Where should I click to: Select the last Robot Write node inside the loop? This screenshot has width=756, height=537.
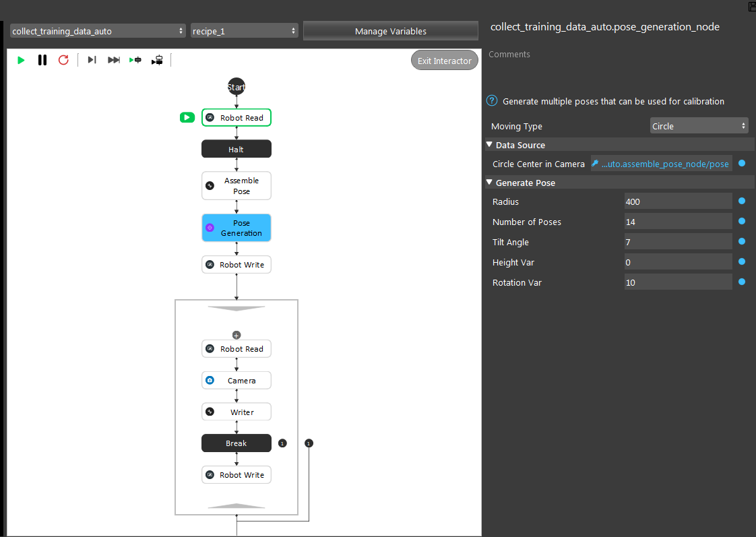237,475
